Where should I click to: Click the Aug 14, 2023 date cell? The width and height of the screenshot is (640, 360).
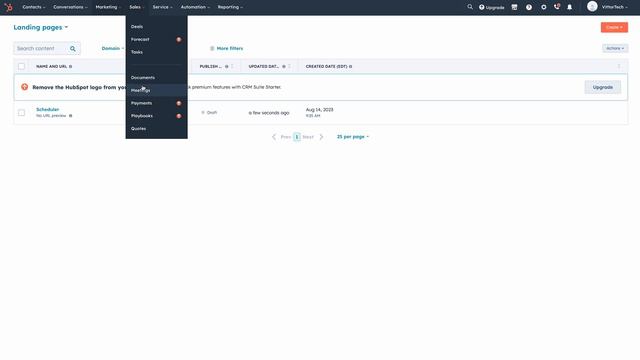(320, 110)
